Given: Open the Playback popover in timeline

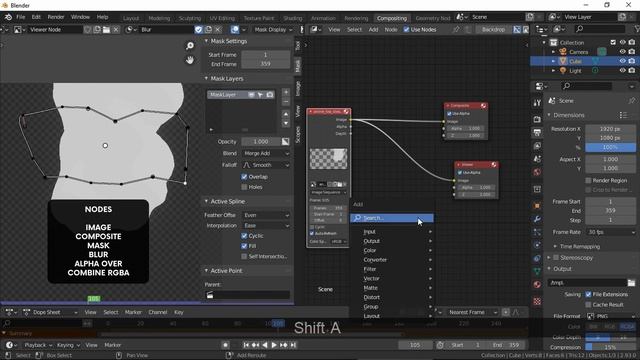Looking at the screenshot, I should (x=38, y=345).
